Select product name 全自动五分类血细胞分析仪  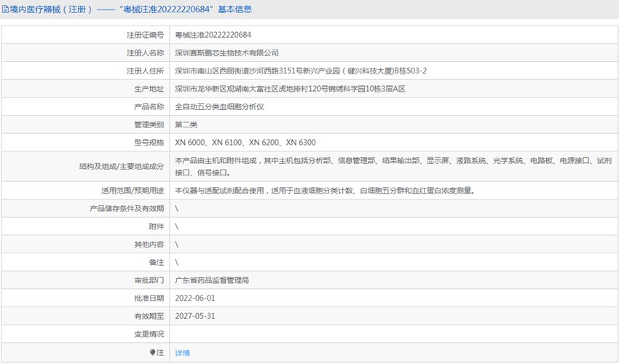pos(219,106)
